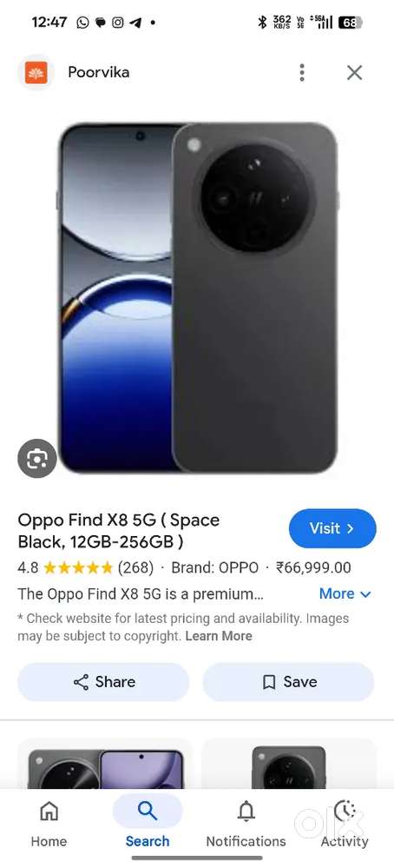
Task: Tap the Google Lens camera icon
Action: 37,459
